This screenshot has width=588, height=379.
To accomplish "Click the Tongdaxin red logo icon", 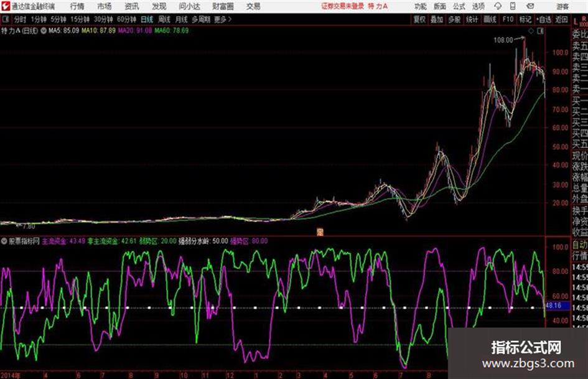I will 5,6.
